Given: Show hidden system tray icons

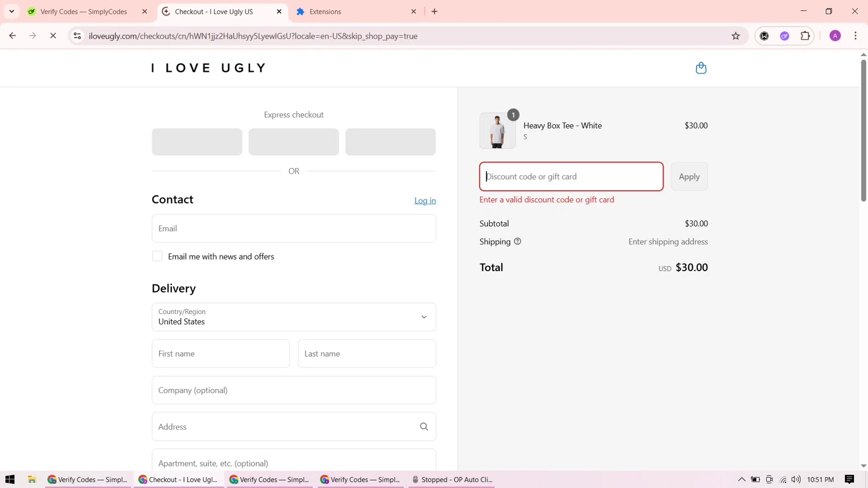Looking at the screenshot, I should [x=741, y=479].
